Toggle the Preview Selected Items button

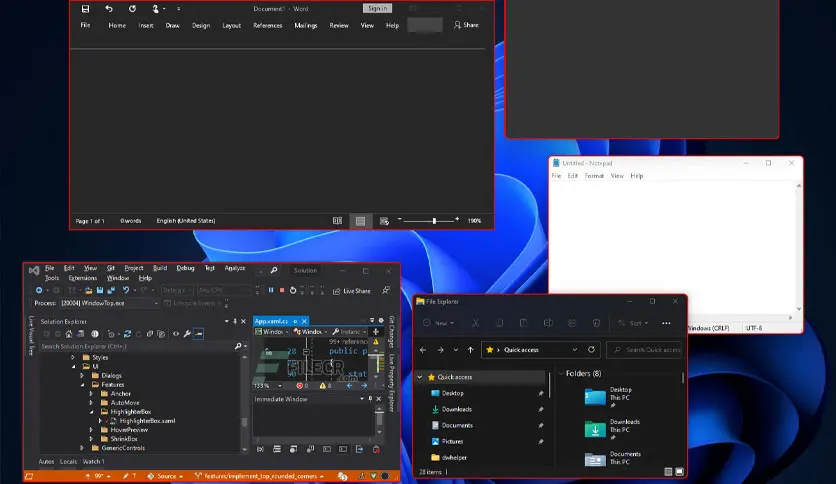[x=198, y=334]
